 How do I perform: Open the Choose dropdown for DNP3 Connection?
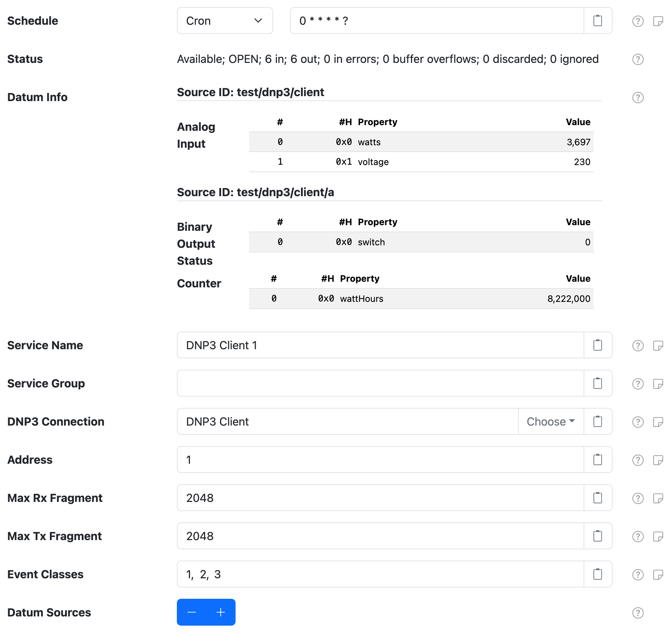pos(550,421)
